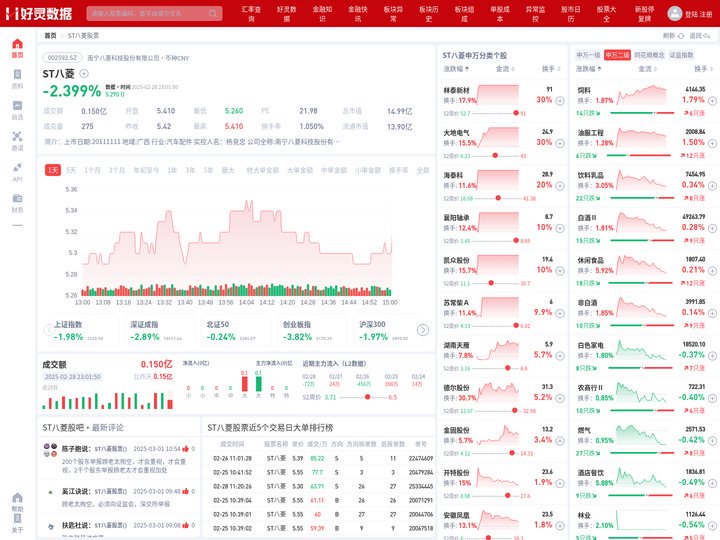Open 饲料 sector mini chart

pos(641,95)
